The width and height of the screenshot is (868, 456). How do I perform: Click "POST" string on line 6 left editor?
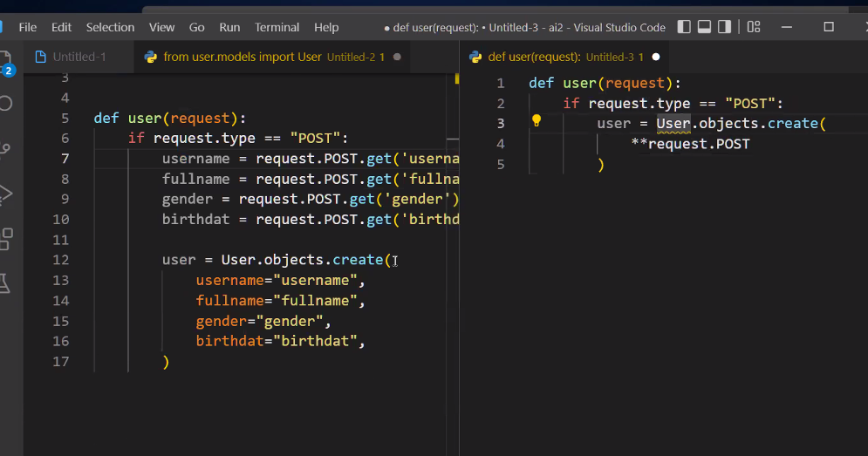click(315, 139)
